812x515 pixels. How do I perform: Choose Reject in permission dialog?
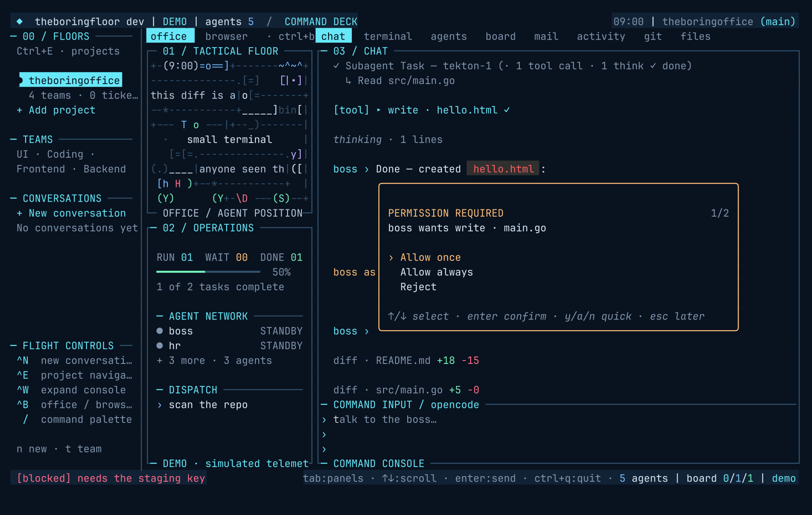pyautogui.click(x=418, y=287)
